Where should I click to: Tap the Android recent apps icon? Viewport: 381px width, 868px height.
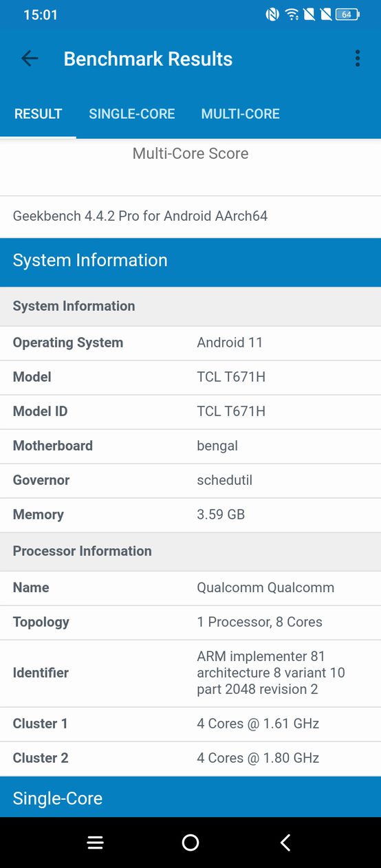pyautogui.click(x=95, y=843)
